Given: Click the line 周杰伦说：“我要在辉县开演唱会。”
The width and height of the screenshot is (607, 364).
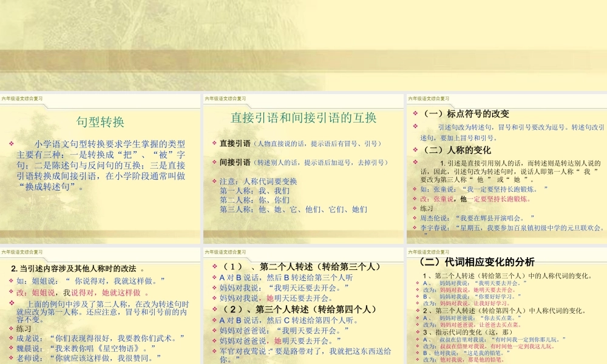Looking at the screenshot, I should (x=477, y=218).
